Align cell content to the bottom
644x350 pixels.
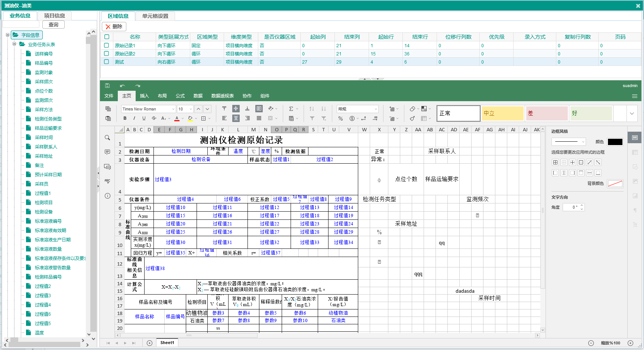click(247, 109)
